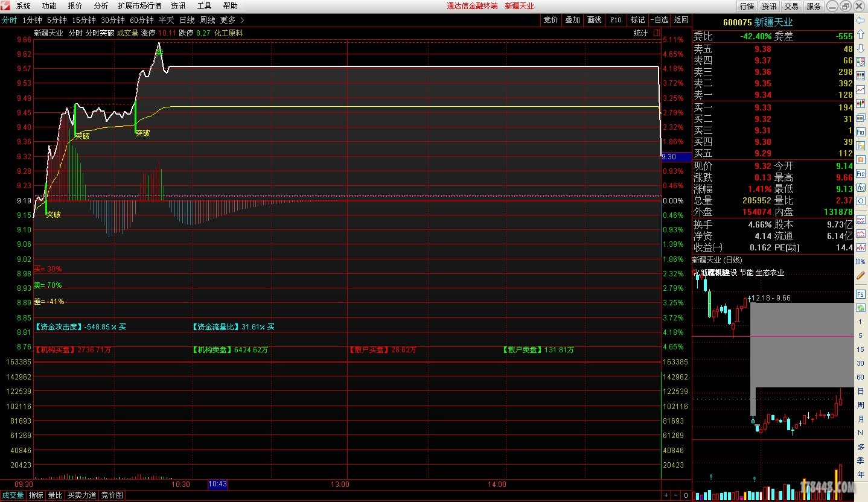
Task: Click 卖一 ask price 9.34
Action: [x=762, y=95]
